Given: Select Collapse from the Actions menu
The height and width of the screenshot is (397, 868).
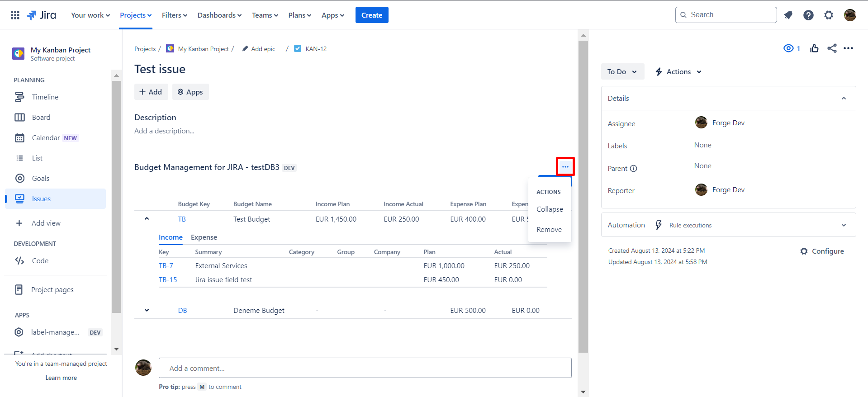Looking at the screenshot, I should tap(550, 209).
